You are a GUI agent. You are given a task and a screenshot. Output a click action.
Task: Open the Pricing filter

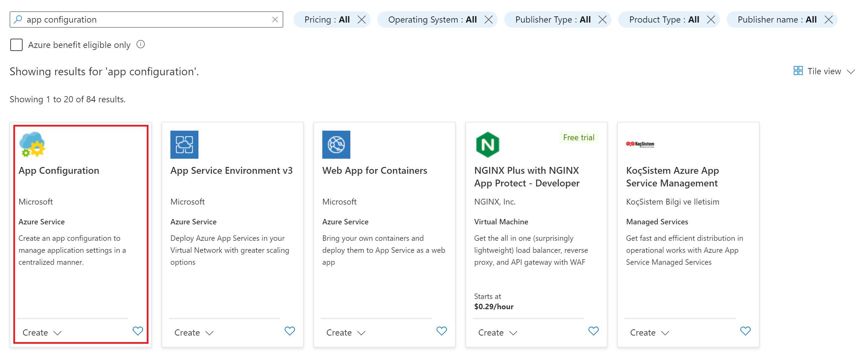coord(327,19)
